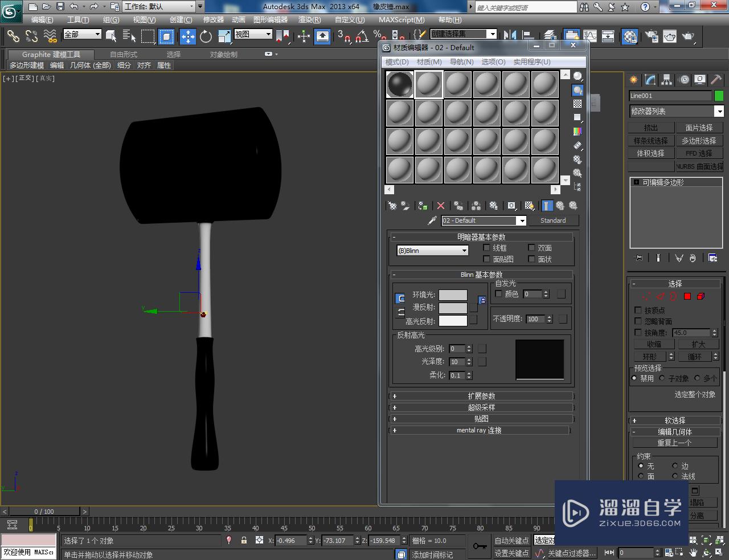Expand the 贴图 maps rollout
The height and width of the screenshot is (560, 729).
point(481,419)
